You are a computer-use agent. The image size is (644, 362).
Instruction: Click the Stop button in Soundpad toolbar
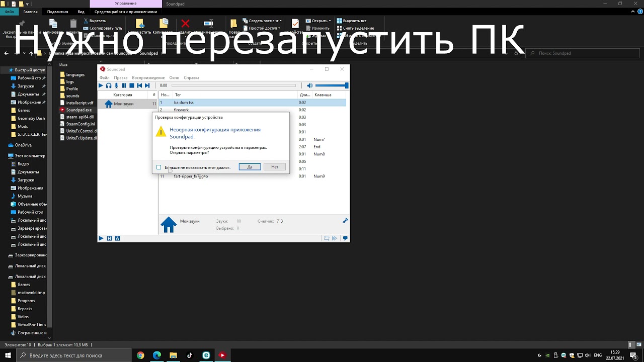pyautogui.click(x=132, y=85)
